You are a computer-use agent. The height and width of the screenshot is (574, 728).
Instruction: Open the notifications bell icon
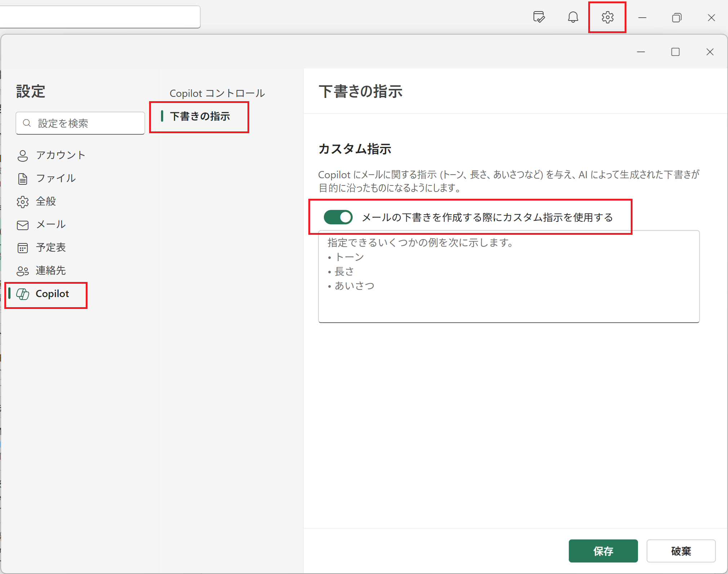tap(573, 17)
